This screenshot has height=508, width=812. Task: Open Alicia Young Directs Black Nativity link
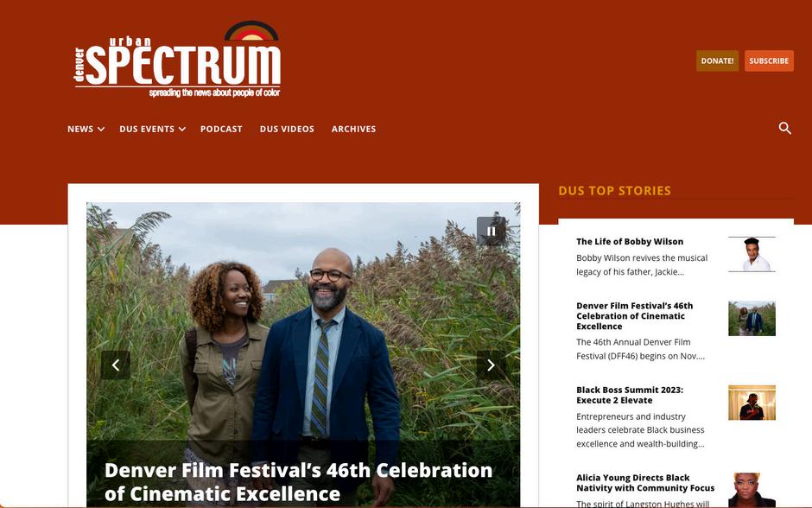645,483
